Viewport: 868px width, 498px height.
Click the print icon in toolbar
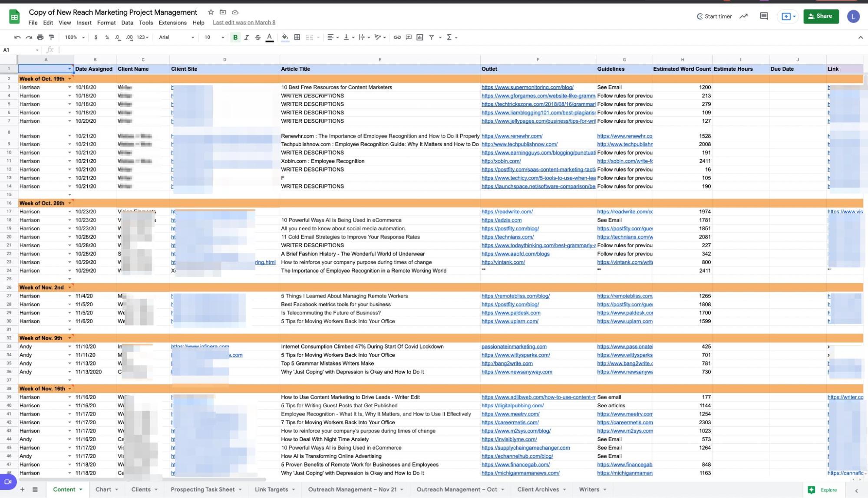point(40,37)
